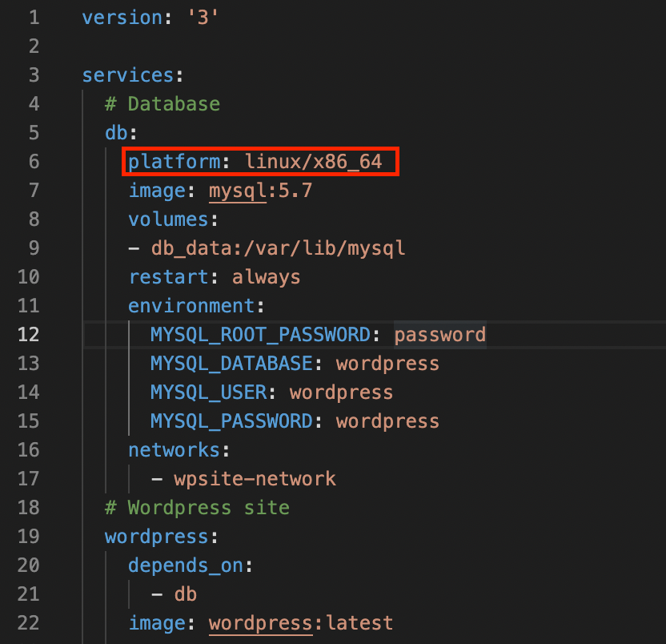Click line number 12 in the gutter
The height and width of the screenshot is (644, 666).
point(29,335)
